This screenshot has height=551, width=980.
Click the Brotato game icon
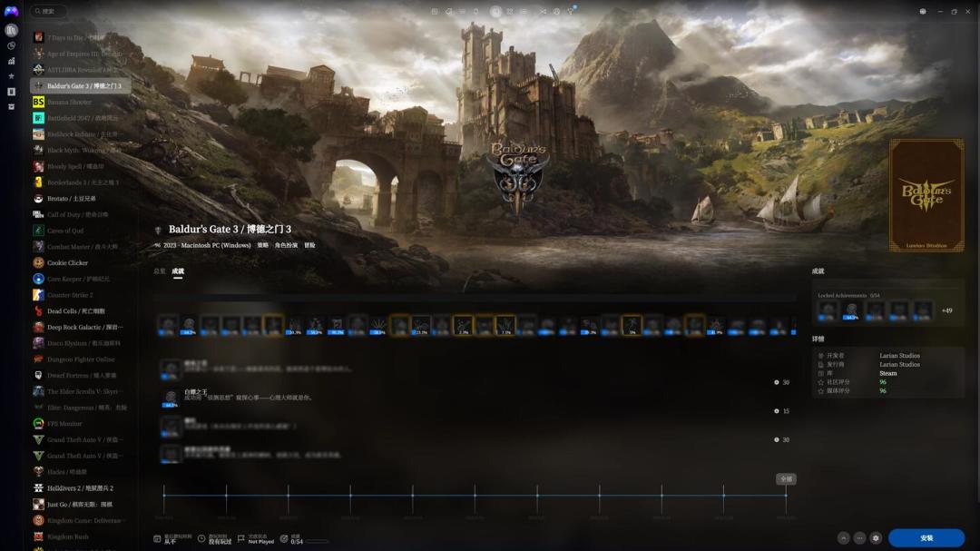click(x=38, y=198)
